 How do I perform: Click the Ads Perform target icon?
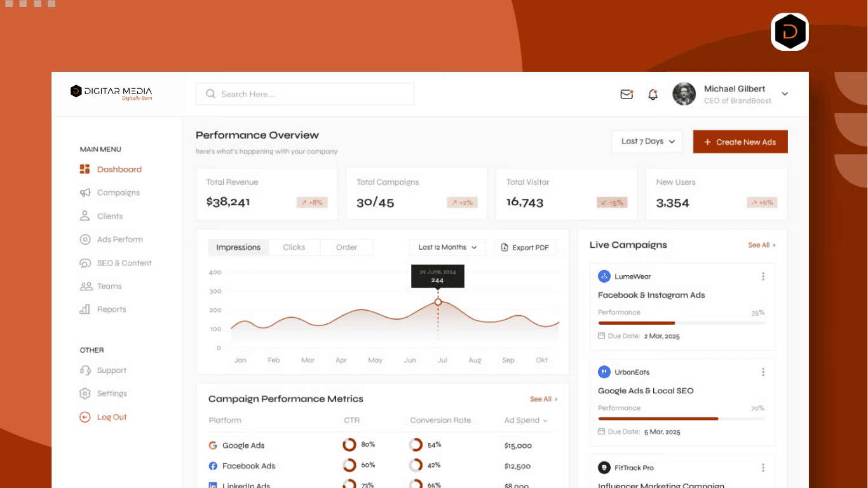pyautogui.click(x=85, y=240)
